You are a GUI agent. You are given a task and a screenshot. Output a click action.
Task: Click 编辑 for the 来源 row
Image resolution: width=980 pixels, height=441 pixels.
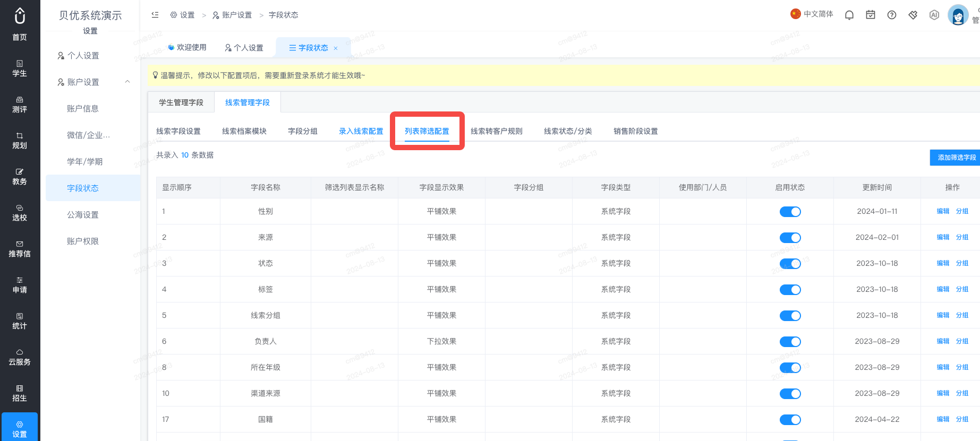[x=943, y=237]
